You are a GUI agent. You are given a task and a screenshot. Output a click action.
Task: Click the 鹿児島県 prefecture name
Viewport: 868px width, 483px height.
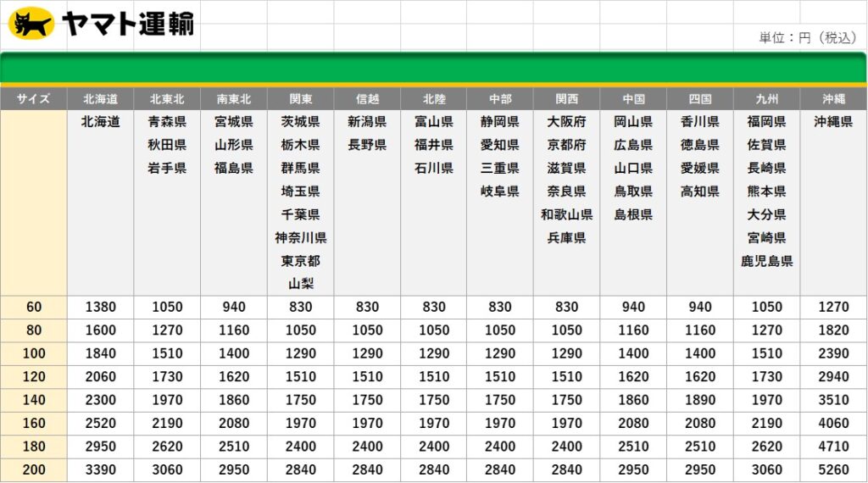[766, 261]
